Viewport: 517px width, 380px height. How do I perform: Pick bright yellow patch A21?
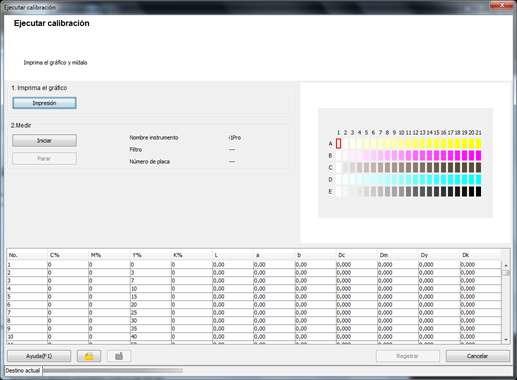pyautogui.click(x=478, y=144)
